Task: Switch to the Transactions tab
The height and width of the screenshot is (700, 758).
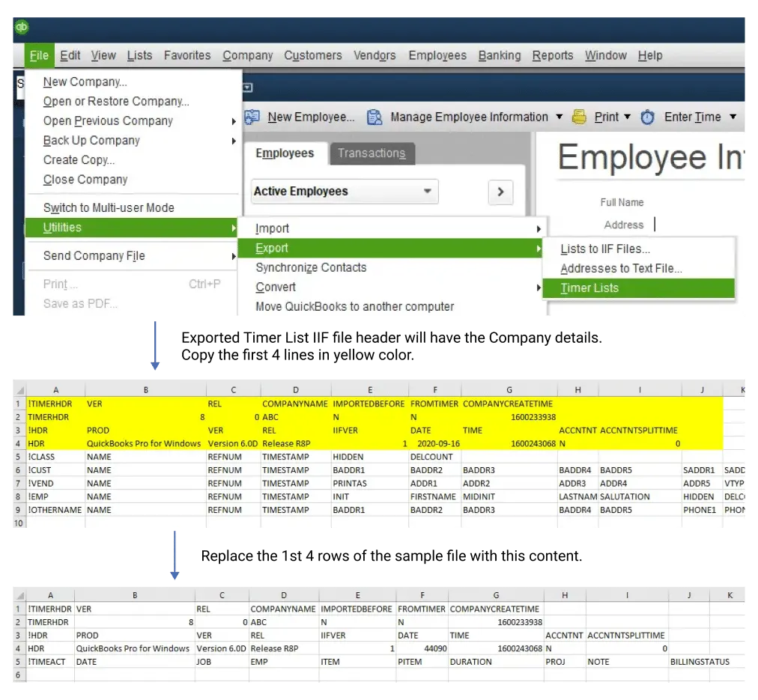Action: [372, 153]
